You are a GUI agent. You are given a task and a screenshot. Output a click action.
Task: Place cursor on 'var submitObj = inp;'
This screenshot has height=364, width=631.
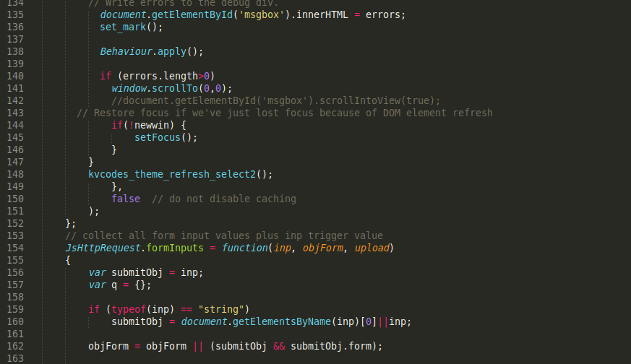[145, 272]
